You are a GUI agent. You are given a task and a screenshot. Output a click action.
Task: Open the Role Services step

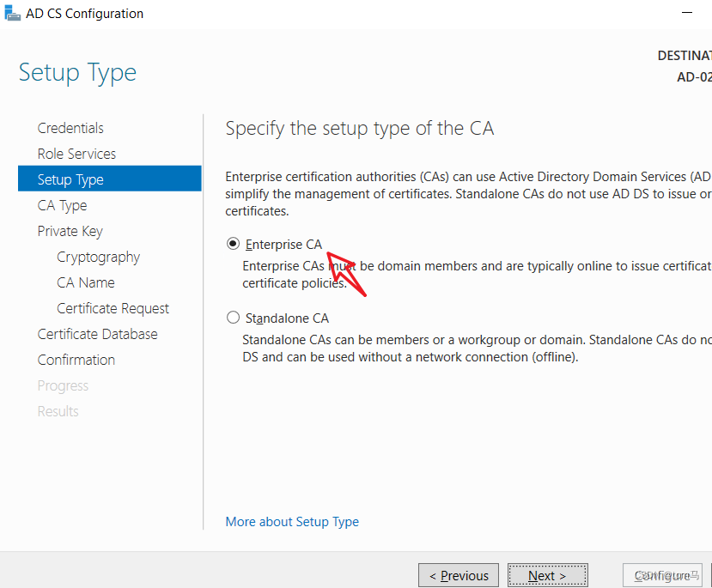pyautogui.click(x=76, y=154)
